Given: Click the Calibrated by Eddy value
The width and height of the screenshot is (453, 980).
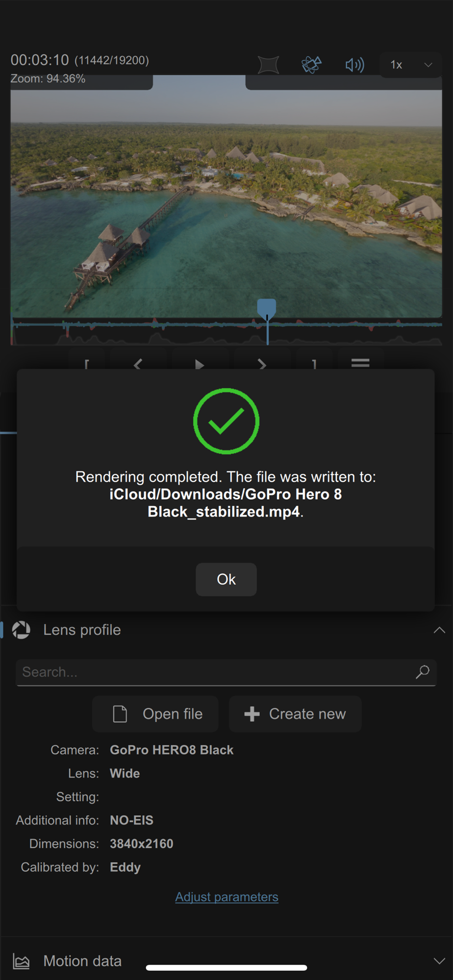Looking at the screenshot, I should click(125, 867).
